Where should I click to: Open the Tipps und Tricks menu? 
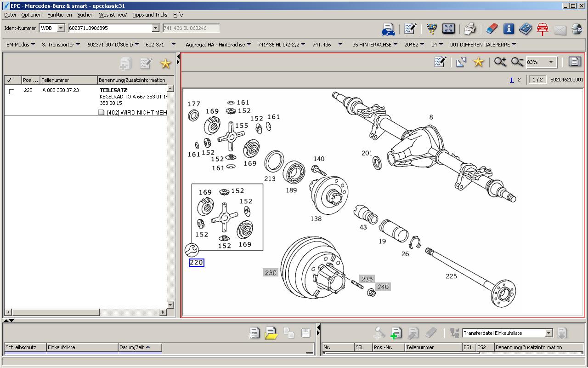pos(150,15)
